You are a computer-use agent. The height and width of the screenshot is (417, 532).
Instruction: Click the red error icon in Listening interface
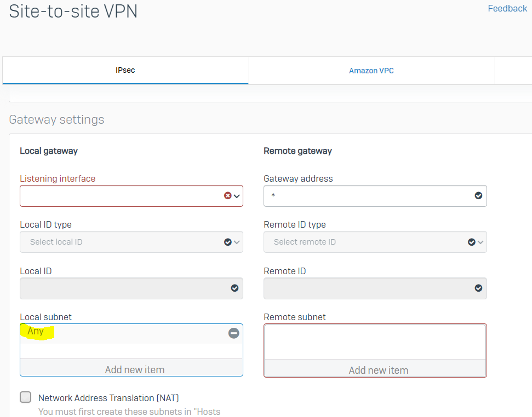click(x=228, y=195)
